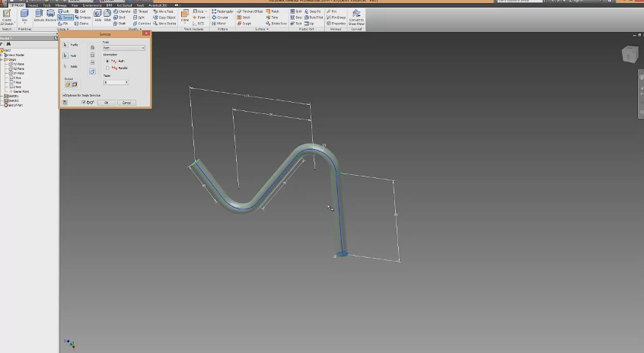Select the Fillet tool
Image resolution: width=644 pixels, height=353 pixels.
(107, 16)
